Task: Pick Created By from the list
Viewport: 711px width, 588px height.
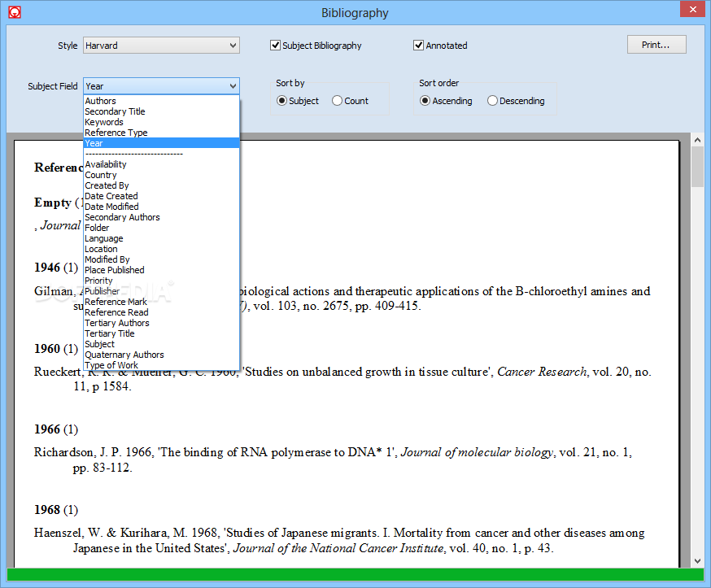Action: click(161, 185)
